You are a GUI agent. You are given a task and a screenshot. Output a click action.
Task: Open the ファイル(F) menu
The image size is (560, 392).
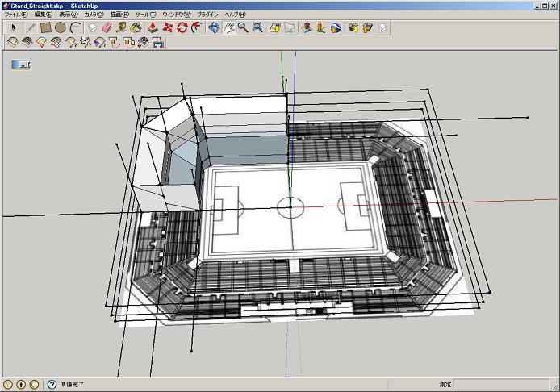pyautogui.click(x=16, y=15)
